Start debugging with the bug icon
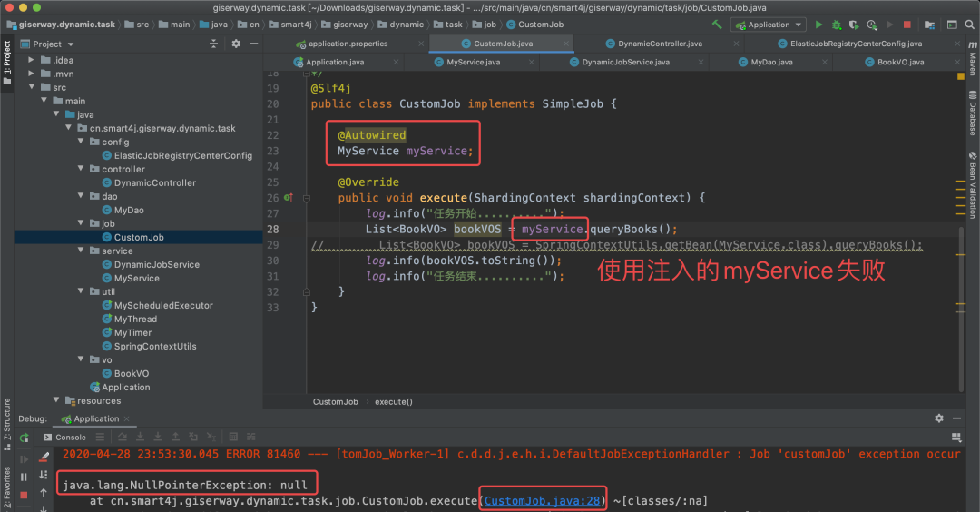This screenshot has width=980, height=512. [x=837, y=25]
